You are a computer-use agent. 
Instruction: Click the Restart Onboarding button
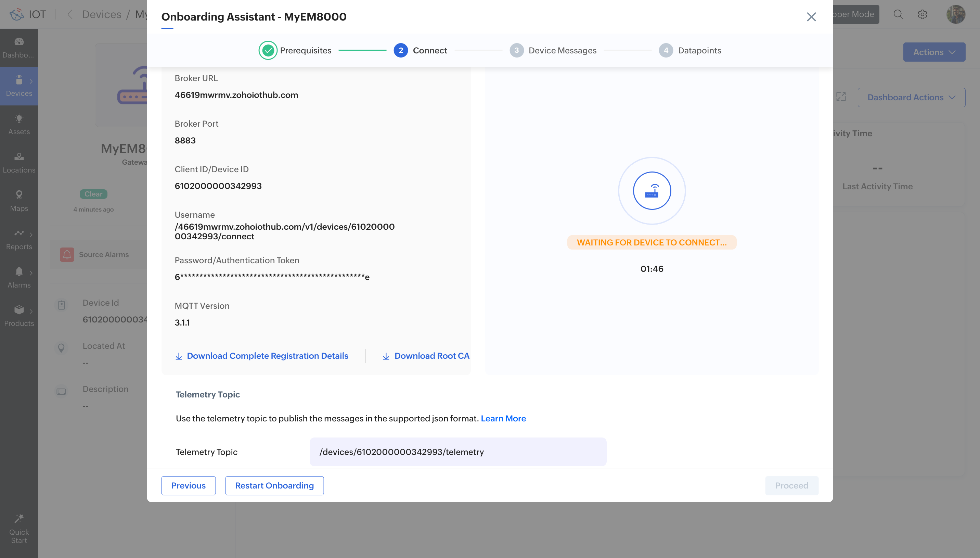click(274, 485)
